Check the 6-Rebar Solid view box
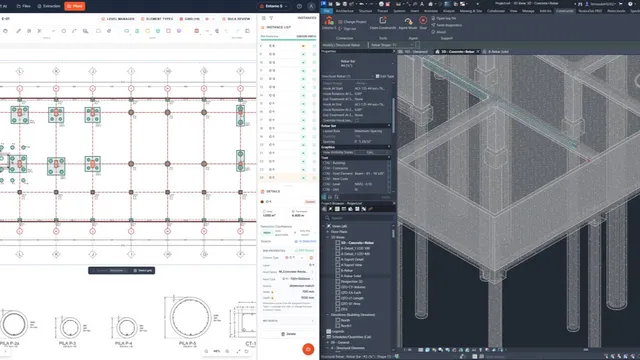The width and height of the screenshot is (640, 360). coord(338,276)
